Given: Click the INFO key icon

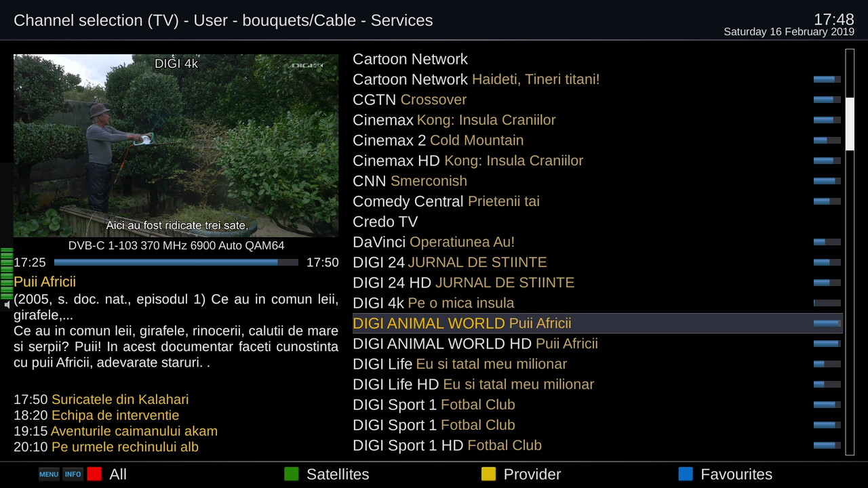Looking at the screenshot, I should 73,474.
